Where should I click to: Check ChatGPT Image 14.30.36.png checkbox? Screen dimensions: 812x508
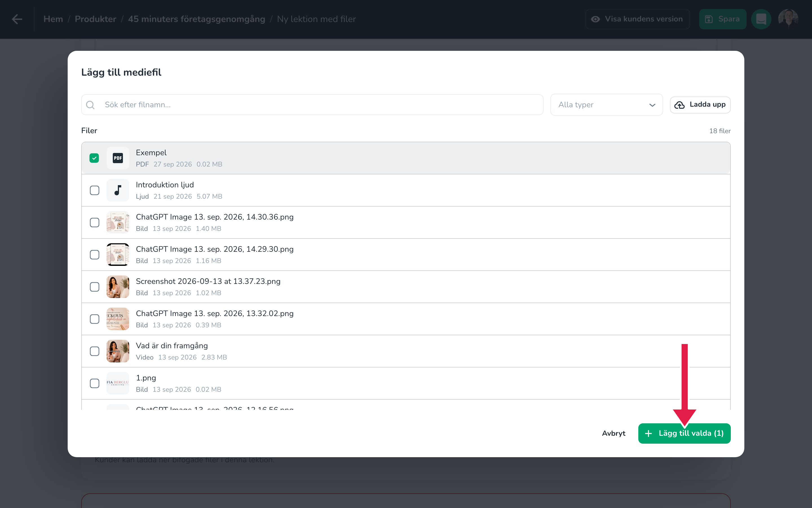pyautogui.click(x=94, y=222)
